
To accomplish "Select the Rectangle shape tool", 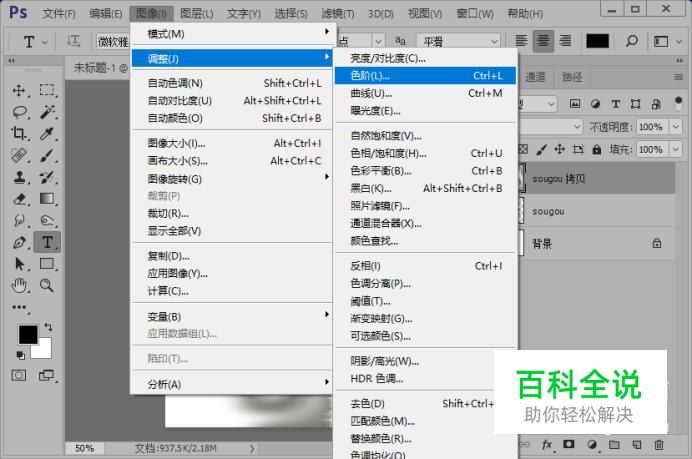I will [x=46, y=264].
